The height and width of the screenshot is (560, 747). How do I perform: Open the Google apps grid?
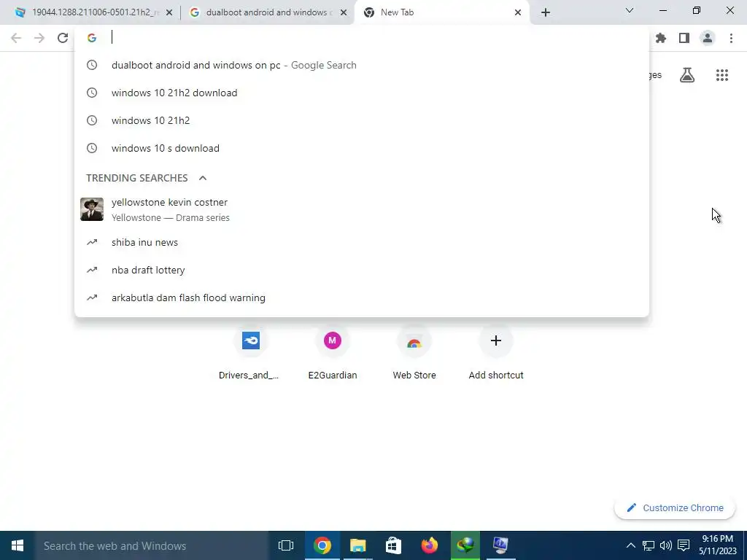point(722,75)
